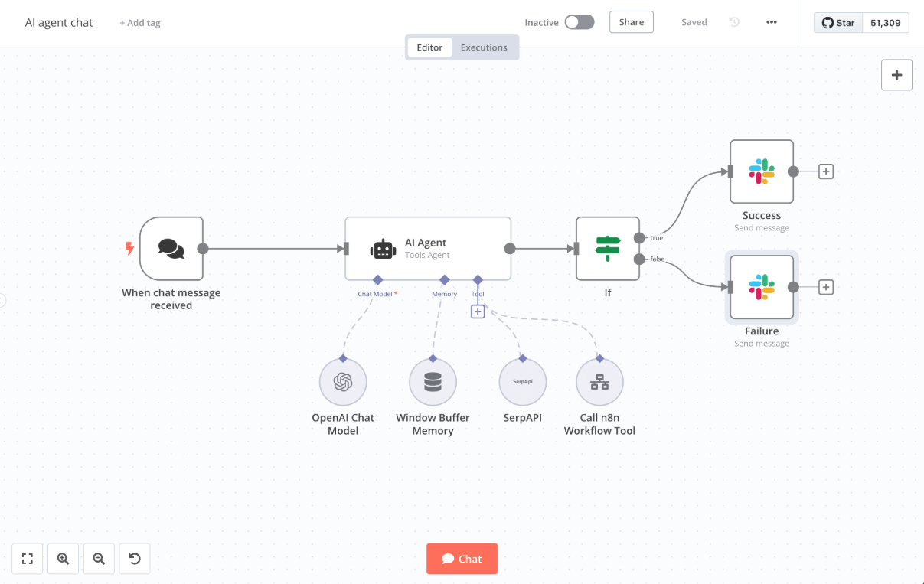924x584 pixels.
Task: Zoom in on the canvas
Action: point(63,559)
